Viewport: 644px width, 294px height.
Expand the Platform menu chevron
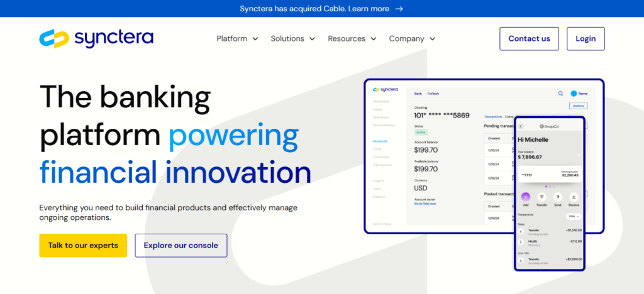(255, 39)
